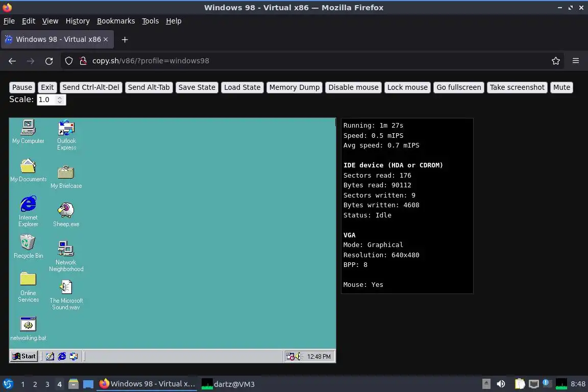Screen dimensions: 588x392
Task: Select the networking.bat file icon
Action: 28,329
